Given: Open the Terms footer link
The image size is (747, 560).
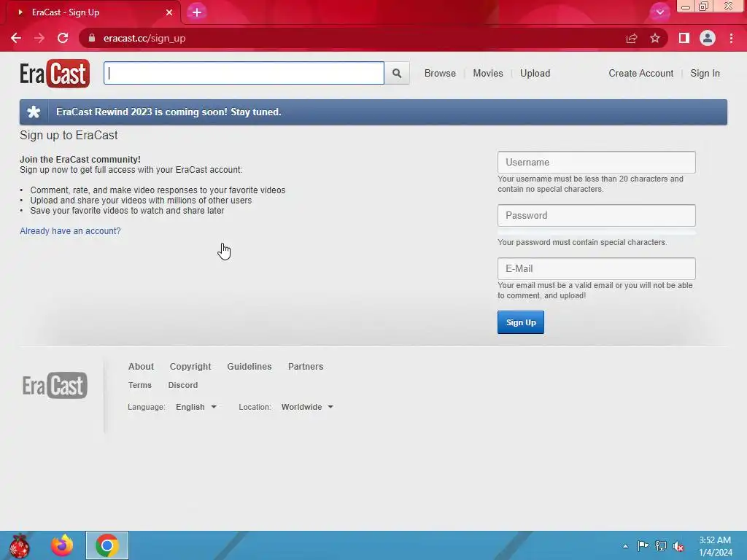Looking at the screenshot, I should [x=139, y=385].
